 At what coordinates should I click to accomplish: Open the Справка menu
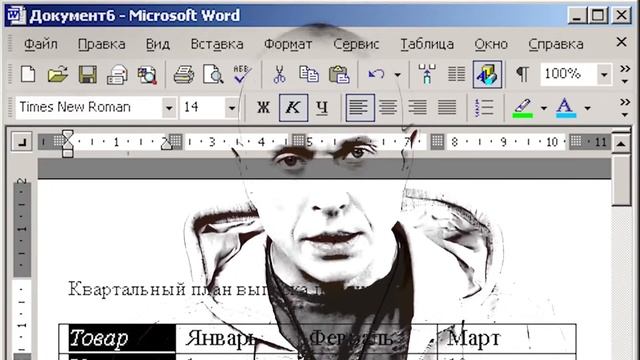tap(556, 44)
